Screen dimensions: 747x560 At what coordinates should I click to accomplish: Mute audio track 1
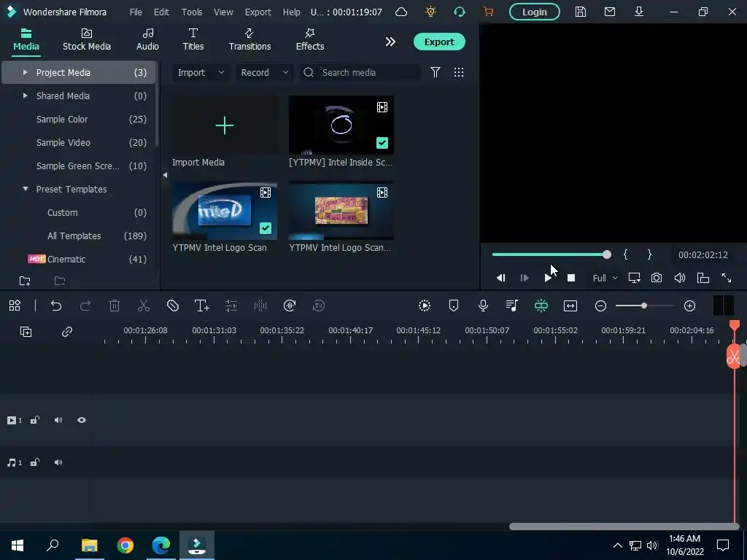point(58,462)
